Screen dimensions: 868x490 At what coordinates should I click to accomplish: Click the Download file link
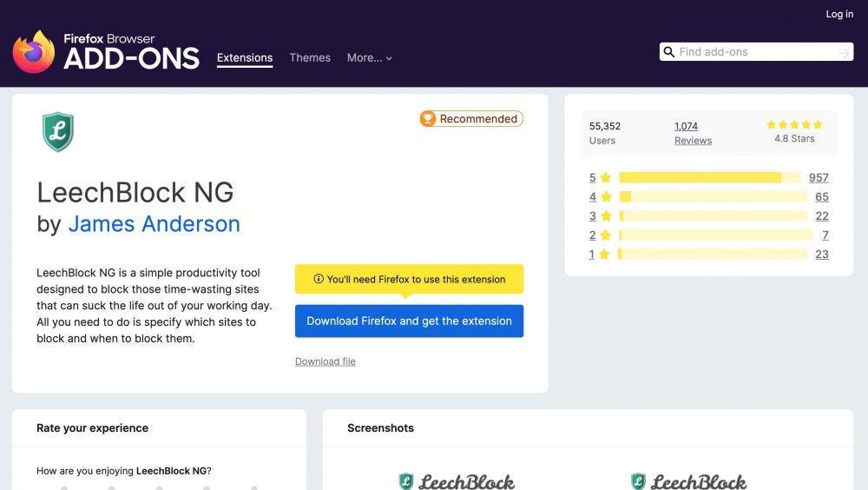pyautogui.click(x=325, y=361)
